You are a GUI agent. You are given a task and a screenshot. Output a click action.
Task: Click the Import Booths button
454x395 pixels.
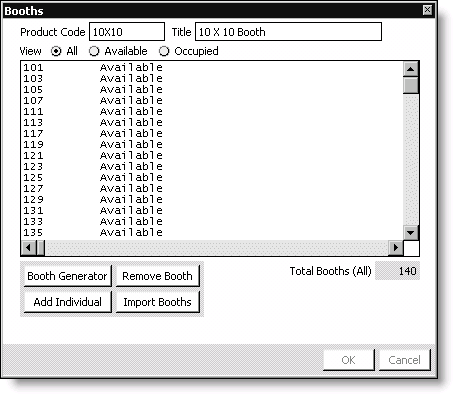tap(157, 302)
